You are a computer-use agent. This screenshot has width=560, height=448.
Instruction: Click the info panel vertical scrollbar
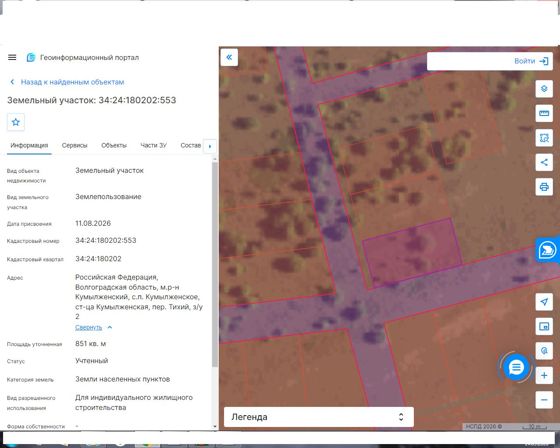tap(215, 264)
